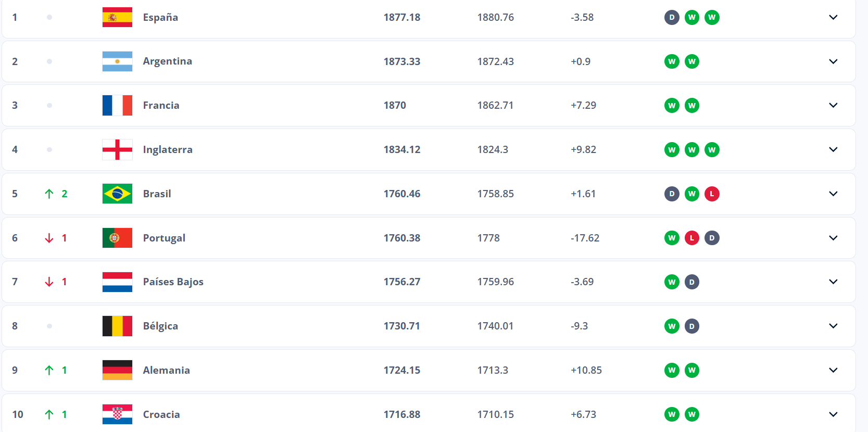The width and height of the screenshot is (868, 432).
Task: Expand the Alemania row details
Action: tap(833, 370)
